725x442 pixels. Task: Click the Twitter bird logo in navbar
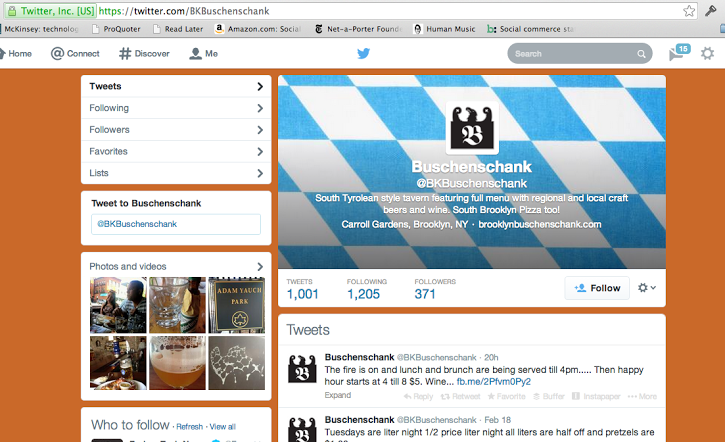pyautogui.click(x=363, y=54)
